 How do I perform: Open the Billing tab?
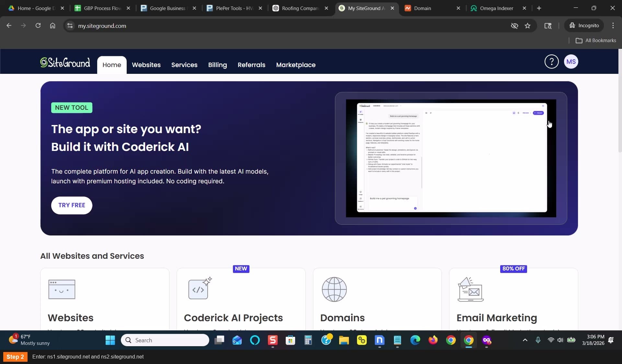[217, 65]
